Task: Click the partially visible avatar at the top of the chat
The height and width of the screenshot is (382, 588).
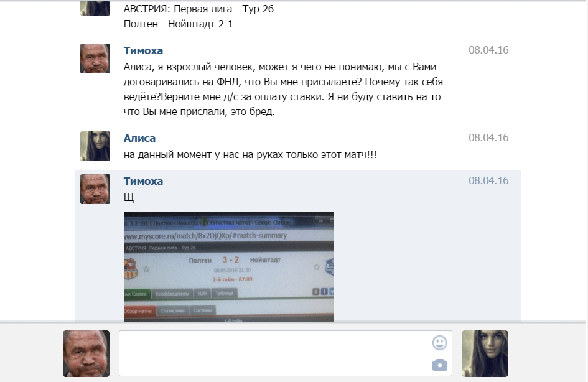Action: [x=95, y=7]
